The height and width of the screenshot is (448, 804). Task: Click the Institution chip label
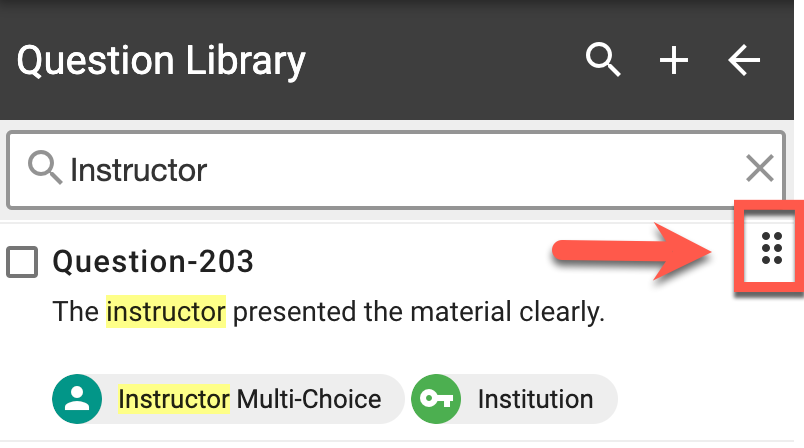pos(535,399)
